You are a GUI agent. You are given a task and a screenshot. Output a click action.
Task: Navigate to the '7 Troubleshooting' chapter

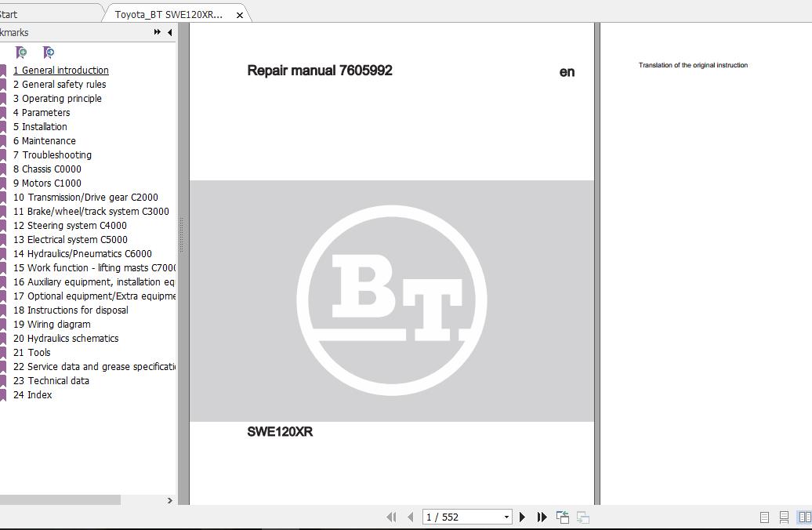52,154
